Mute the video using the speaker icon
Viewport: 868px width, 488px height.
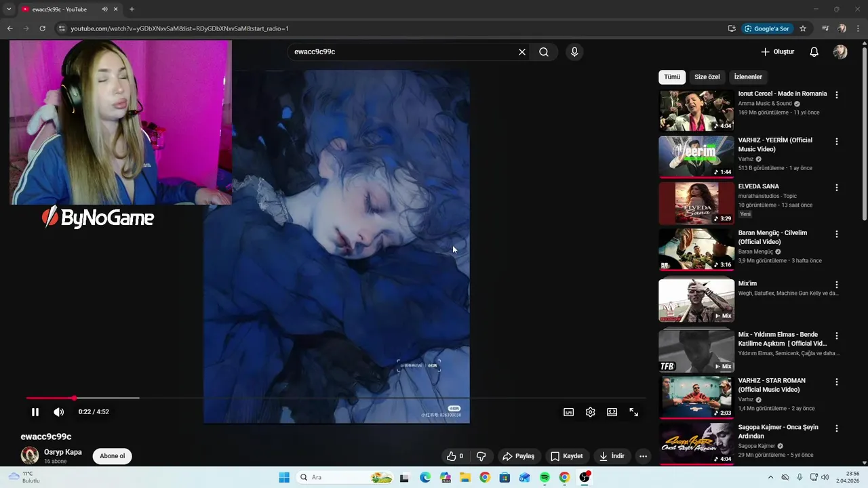[59, 412]
